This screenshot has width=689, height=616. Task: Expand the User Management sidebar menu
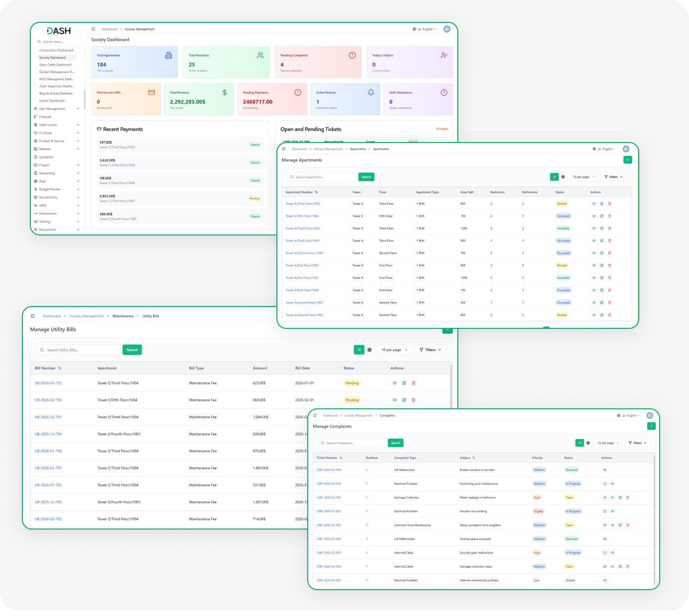(x=57, y=109)
